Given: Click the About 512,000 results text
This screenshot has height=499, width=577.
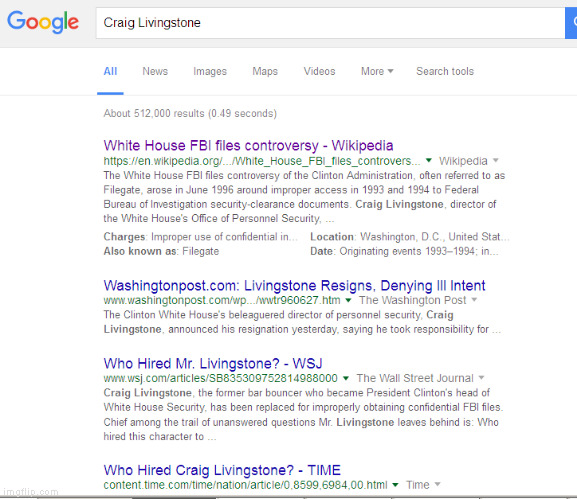Looking at the screenshot, I should (190, 113).
